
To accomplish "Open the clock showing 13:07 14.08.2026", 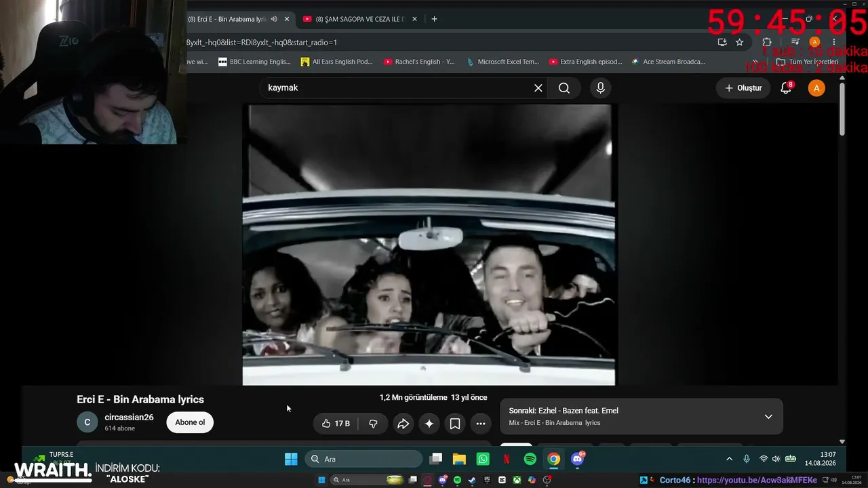I will point(821,459).
